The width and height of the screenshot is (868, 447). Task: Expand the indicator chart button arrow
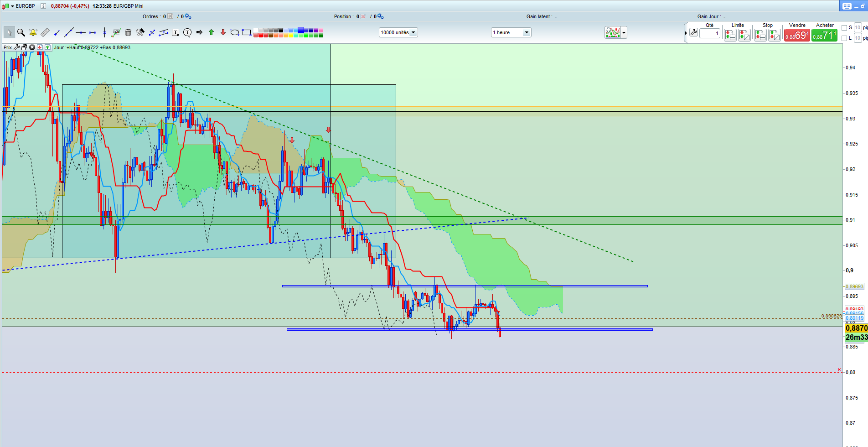(624, 32)
